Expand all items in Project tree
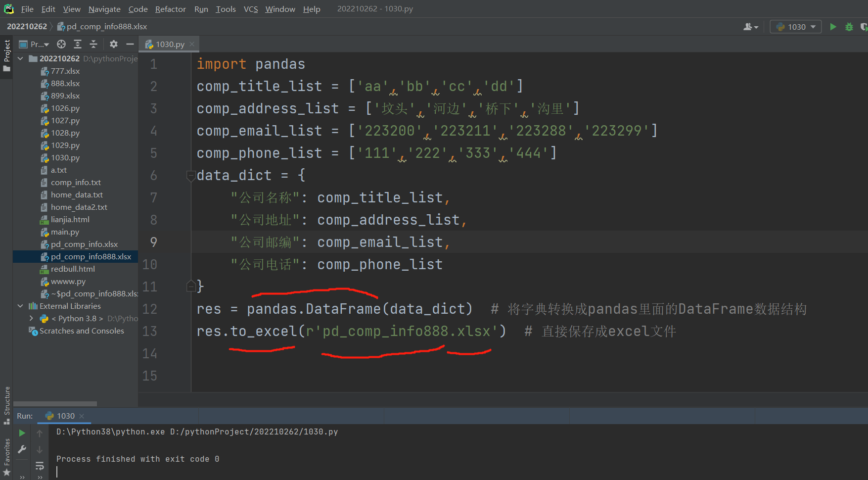Image resolution: width=868 pixels, height=480 pixels. [x=78, y=44]
